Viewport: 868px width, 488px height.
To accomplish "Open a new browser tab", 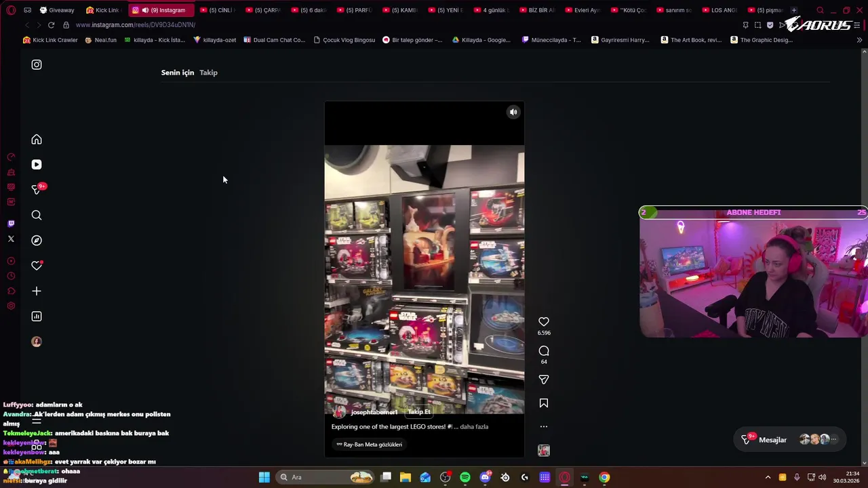I will coord(794,10).
